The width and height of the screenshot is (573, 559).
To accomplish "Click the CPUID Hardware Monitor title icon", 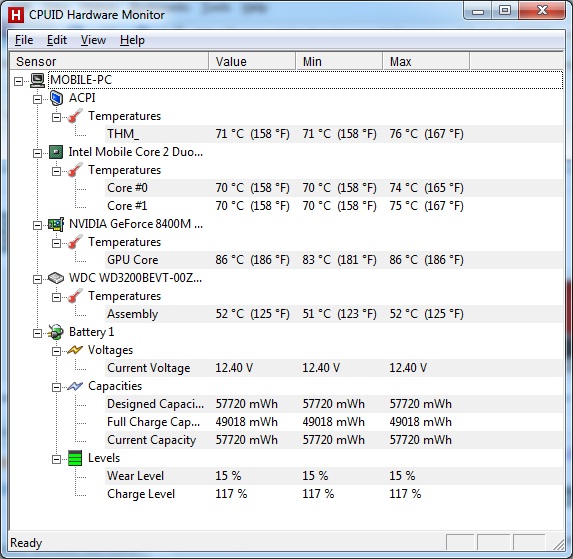I will 16,15.
